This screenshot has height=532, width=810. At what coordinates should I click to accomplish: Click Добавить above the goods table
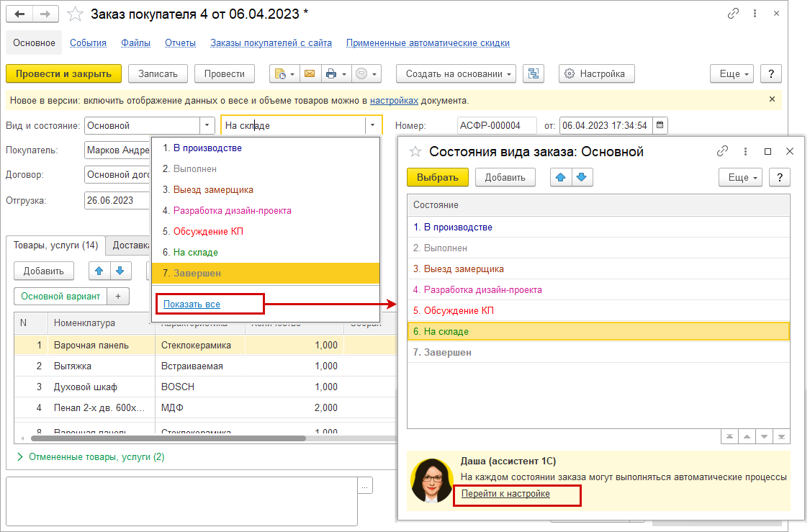click(44, 271)
